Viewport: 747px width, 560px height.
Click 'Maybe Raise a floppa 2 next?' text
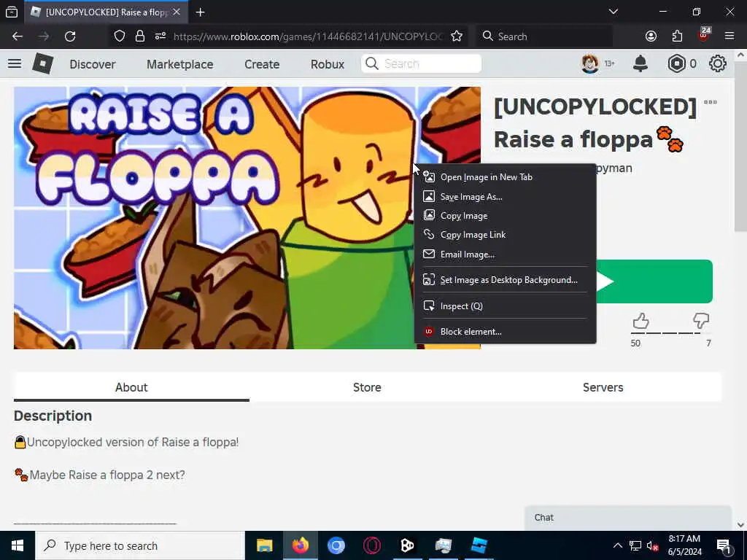pos(107,475)
